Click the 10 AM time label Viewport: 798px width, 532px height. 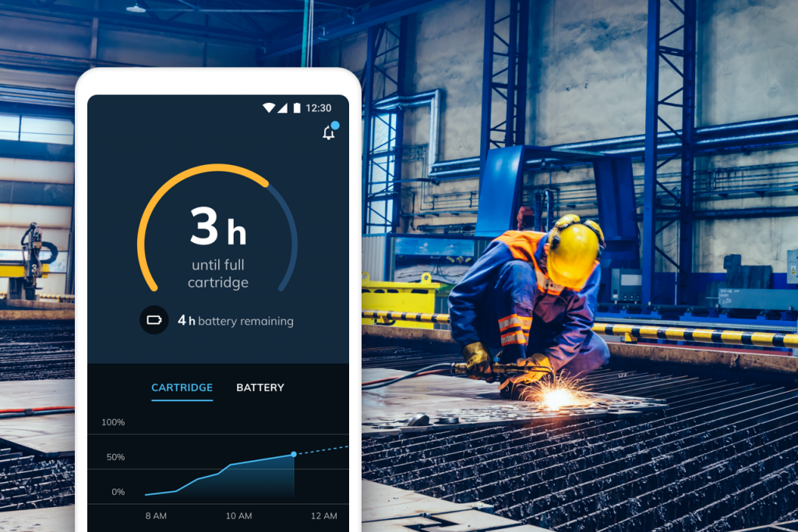point(238,516)
